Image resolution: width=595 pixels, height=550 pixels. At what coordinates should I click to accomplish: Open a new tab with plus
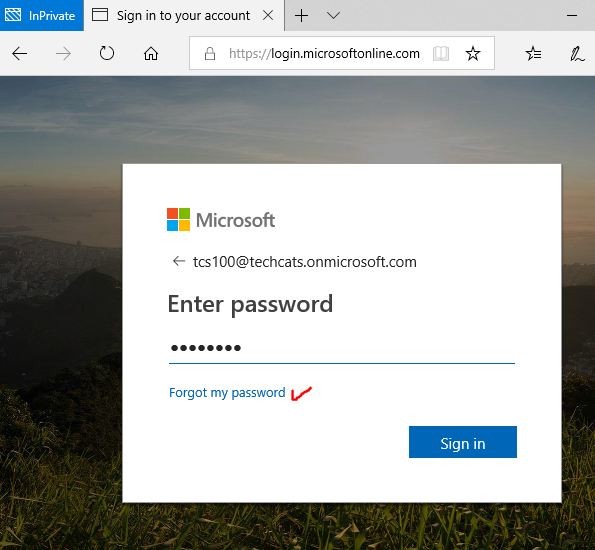pyautogui.click(x=301, y=16)
